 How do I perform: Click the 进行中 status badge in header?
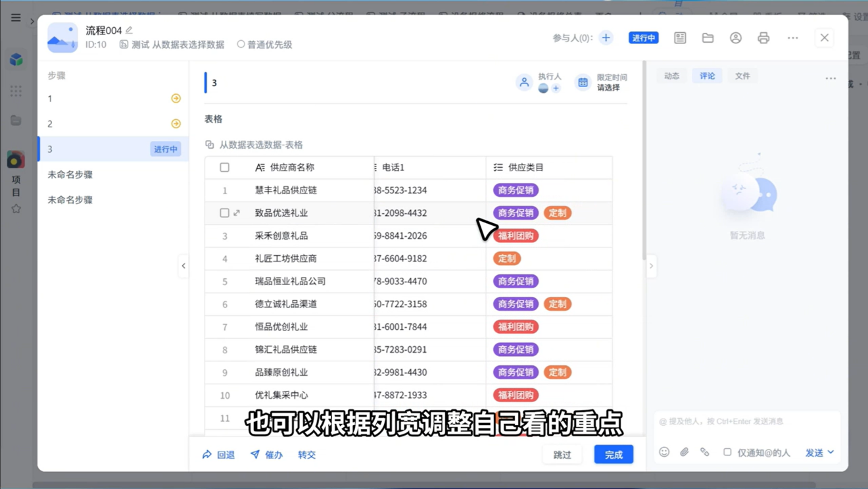point(644,38)
